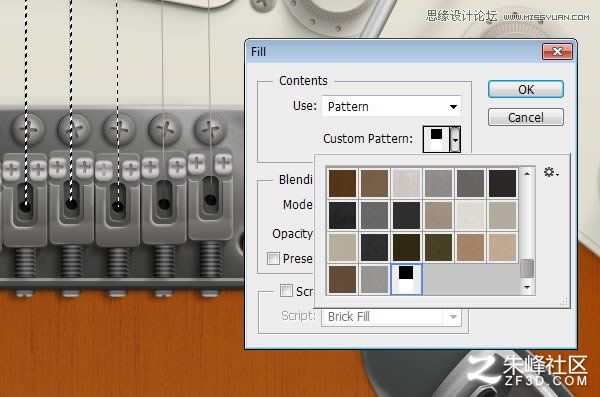
Task: Select light tan swatch, third row sixth
Action: click(x=502, y=247)
